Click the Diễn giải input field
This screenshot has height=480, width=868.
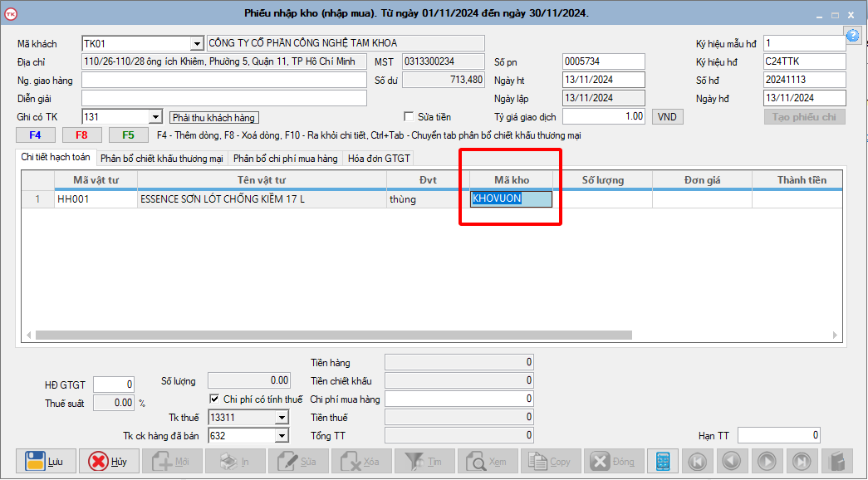coord(223,98)
